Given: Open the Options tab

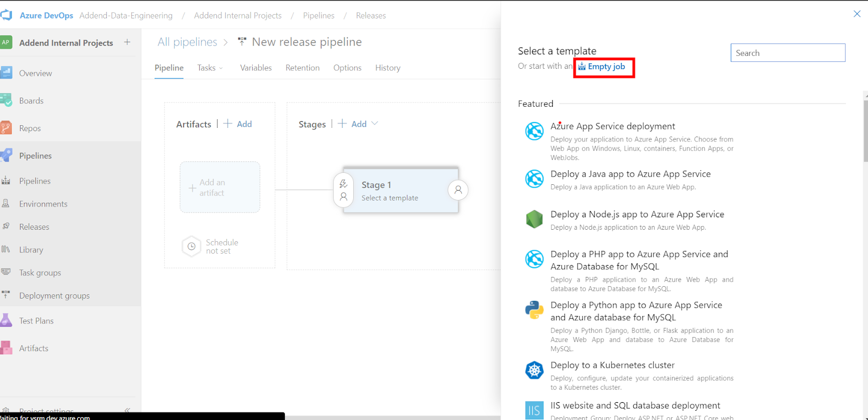Looking at the screenshot, I should [347, 68].
